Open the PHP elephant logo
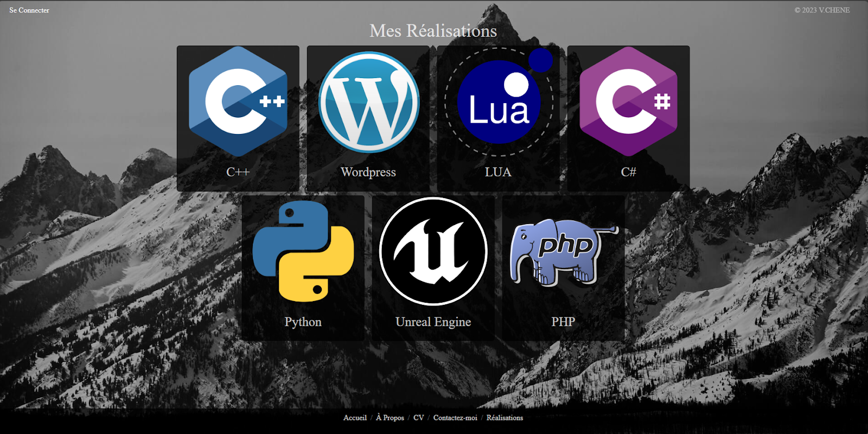 (x=564, y=252)
